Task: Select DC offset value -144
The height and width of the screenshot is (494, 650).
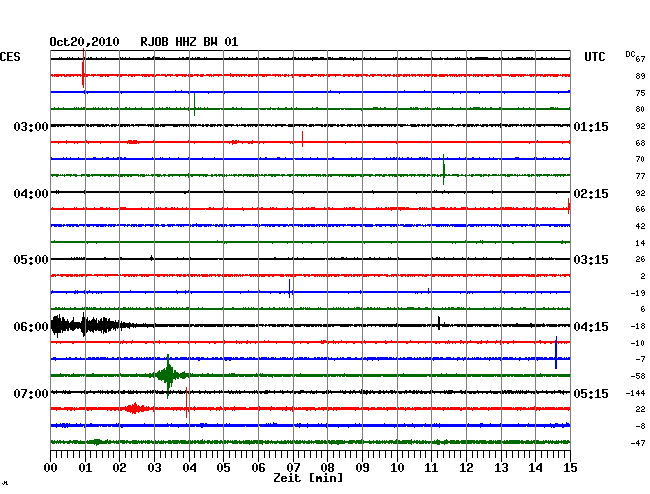Action: click(x=635, y=393)
